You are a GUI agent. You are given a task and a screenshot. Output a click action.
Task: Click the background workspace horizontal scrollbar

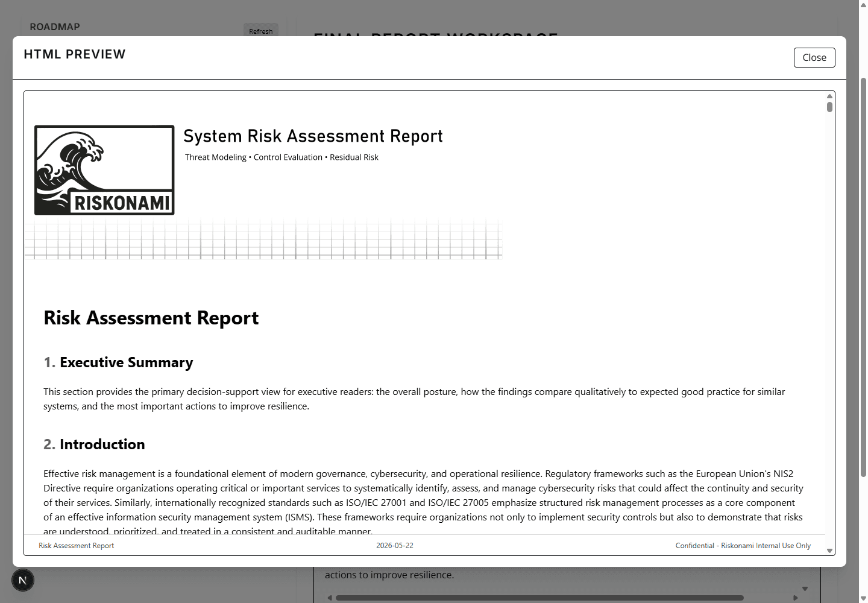[x=539, y=598]
